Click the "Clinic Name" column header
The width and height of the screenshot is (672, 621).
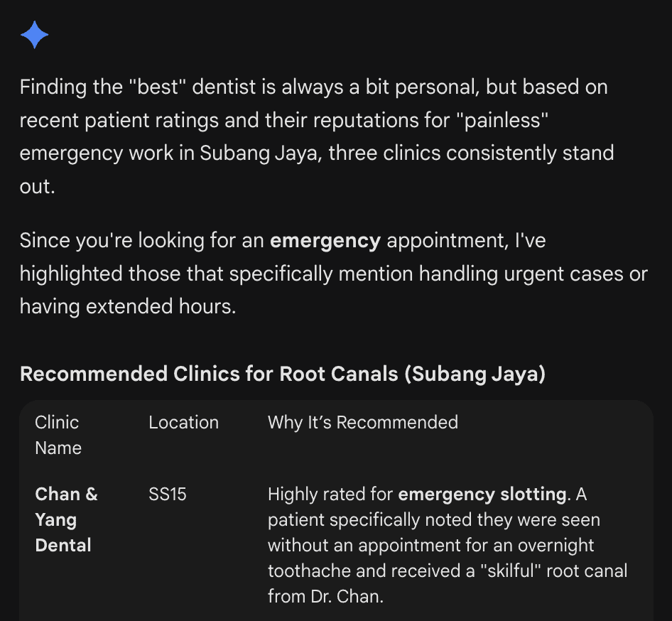pos(58,435)
